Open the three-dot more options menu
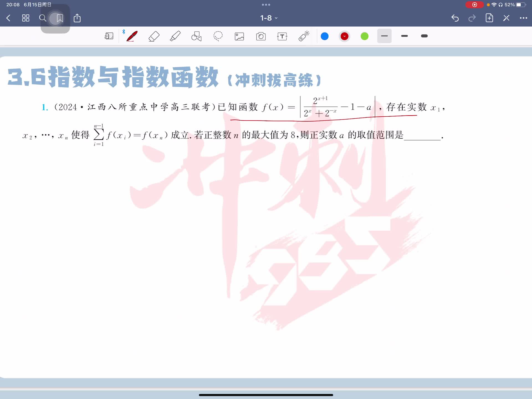 523,18
